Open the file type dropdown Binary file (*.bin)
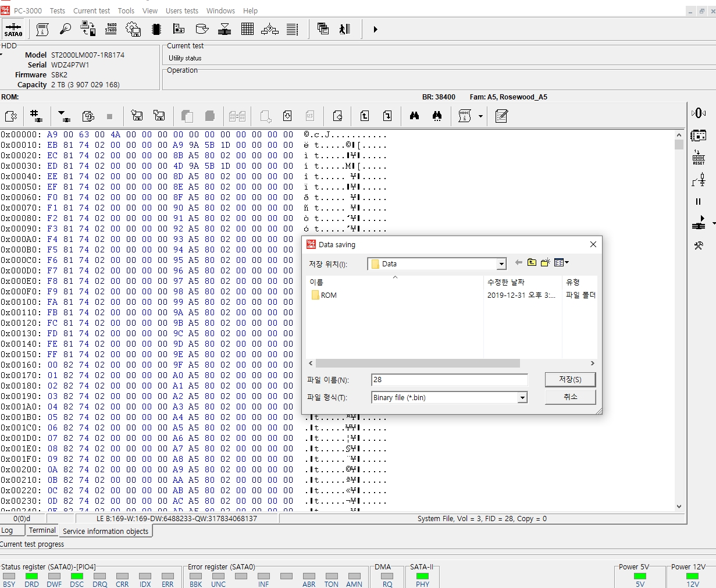The width and height of the screenshot is (716, 588). pos(522,398)
